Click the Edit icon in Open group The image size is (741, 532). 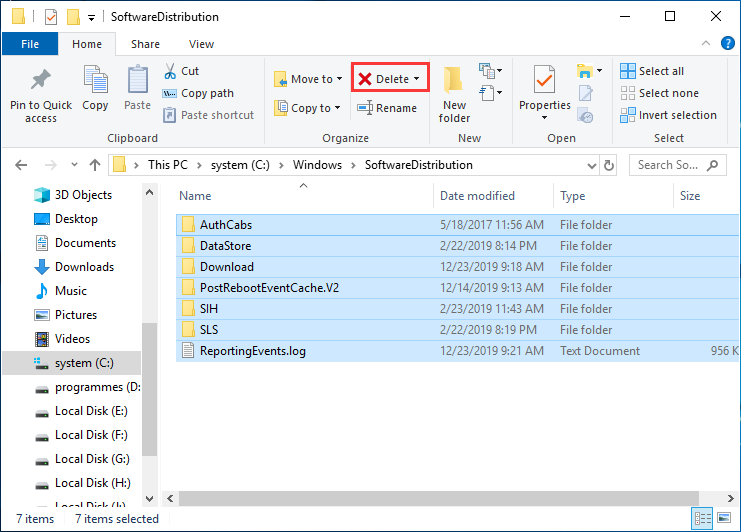[586, 93]
